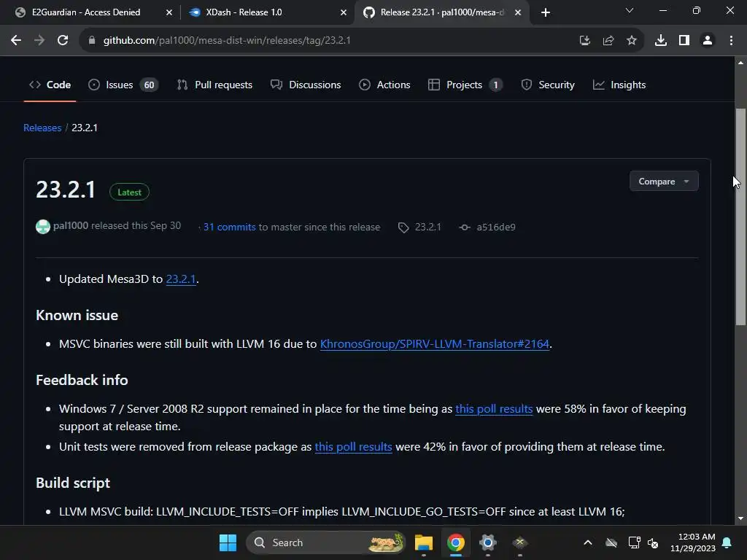Open the Insights tab
747x560 pixels.
619,85
